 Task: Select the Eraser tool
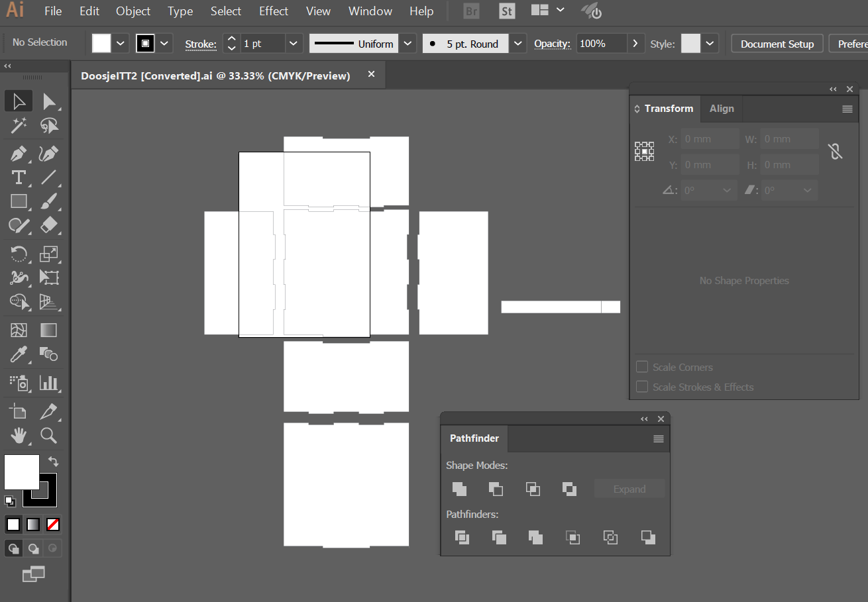pyautogui.click(x=49, y=225)
